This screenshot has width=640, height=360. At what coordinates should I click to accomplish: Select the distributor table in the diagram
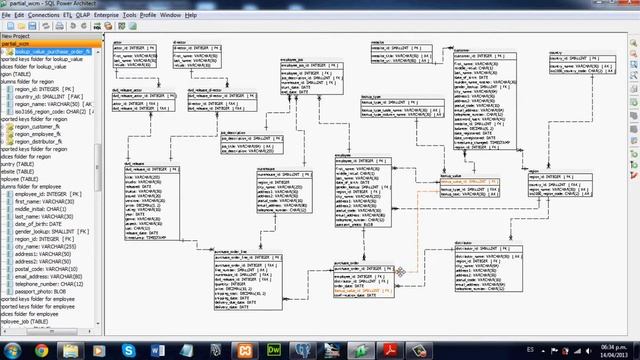[489, 267]
